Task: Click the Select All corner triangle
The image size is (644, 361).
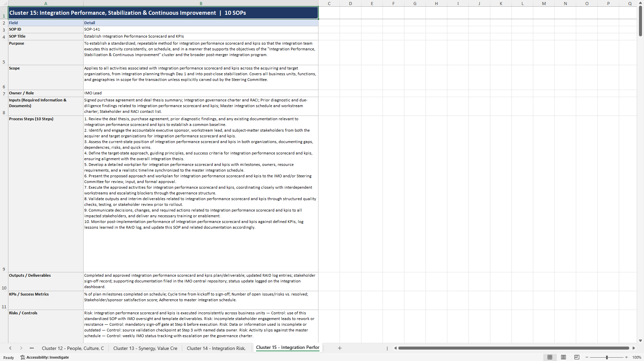Action: pos(4,3)
